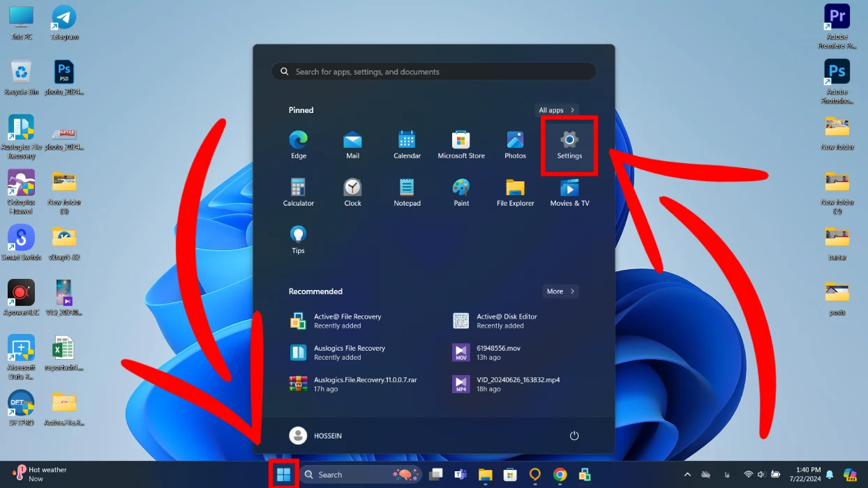The height and width of the screenshot is (488, 868).
Task: Open Movies & TV
Action: click(x=569, y=192)
